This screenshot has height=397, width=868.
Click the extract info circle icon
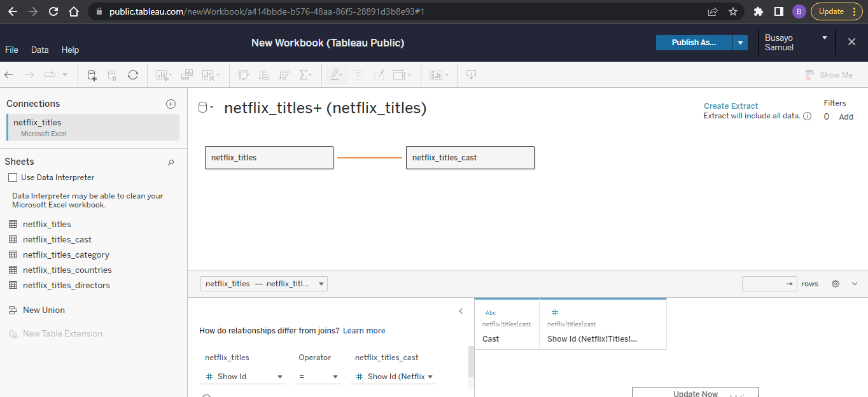pos(807,116)
